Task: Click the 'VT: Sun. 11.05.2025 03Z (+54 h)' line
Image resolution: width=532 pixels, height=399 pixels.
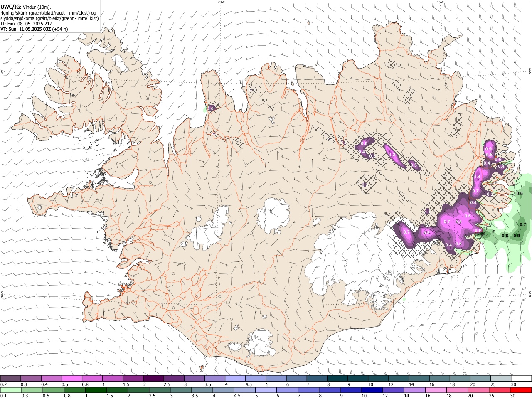Action: coord(34,29)
